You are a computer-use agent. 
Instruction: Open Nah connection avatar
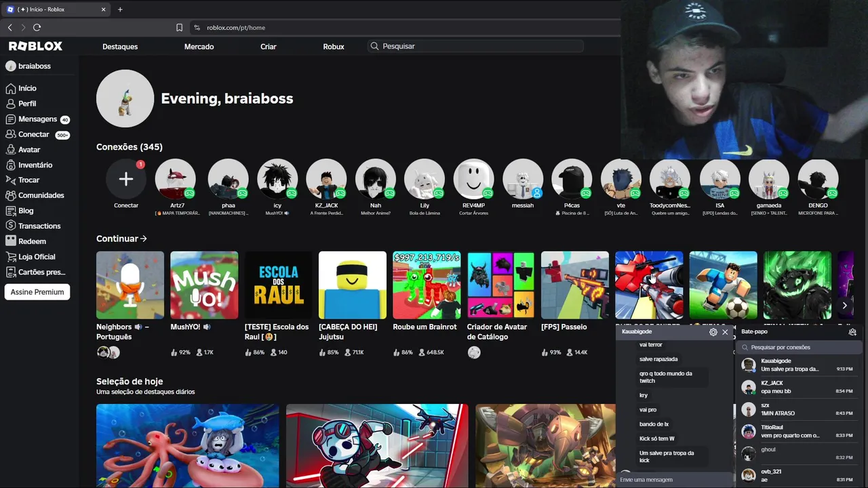376,179
